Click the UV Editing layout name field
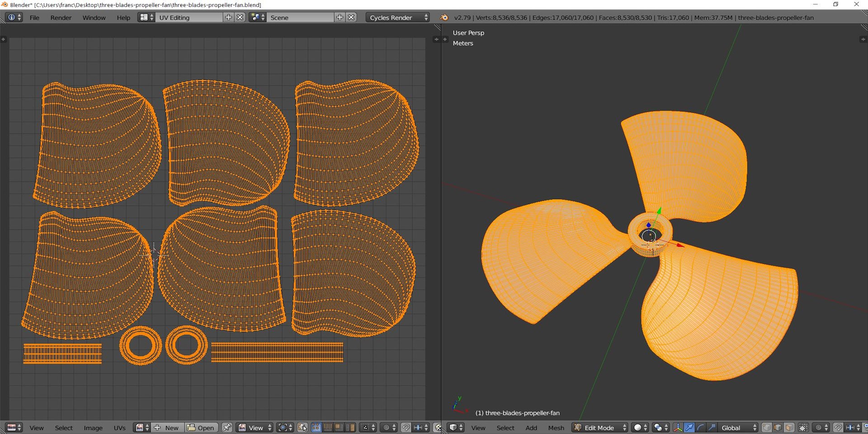 pos(189,18)
